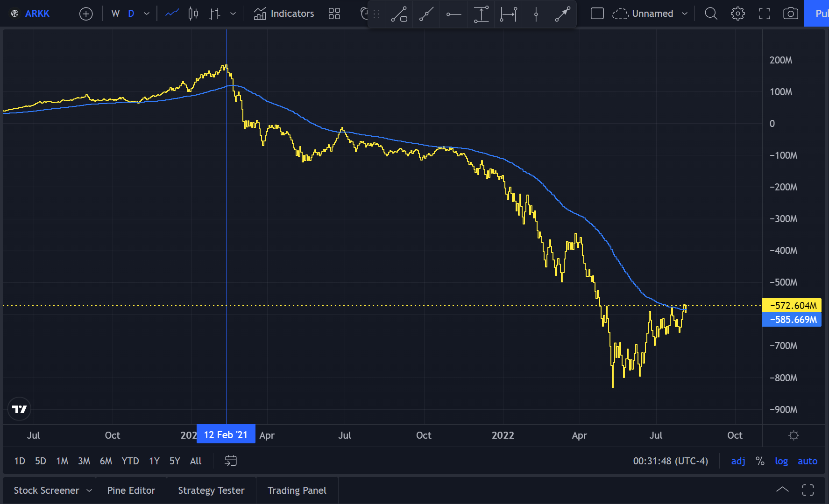Set chart range to 1Y
The width and height of the screenshot is (829, 504).
154,461
